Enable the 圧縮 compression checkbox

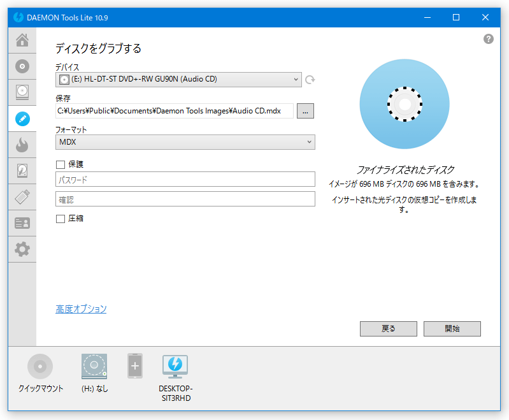click(x=61, y=219)
